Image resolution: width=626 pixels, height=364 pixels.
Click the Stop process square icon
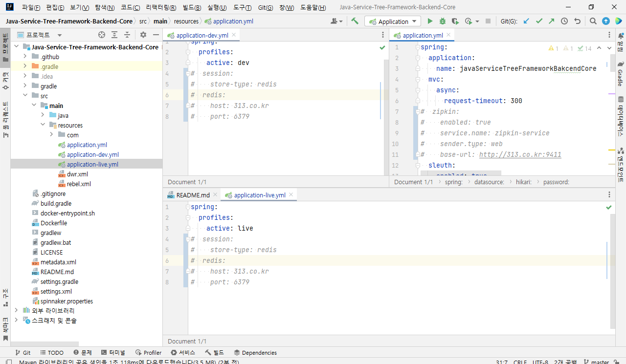tap(488, 21)
